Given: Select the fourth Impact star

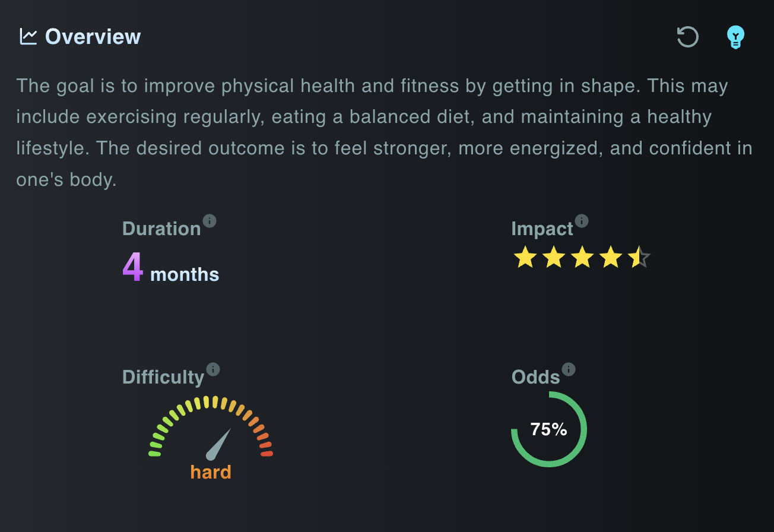Looking at the screenshot, I should pos(611,258).
